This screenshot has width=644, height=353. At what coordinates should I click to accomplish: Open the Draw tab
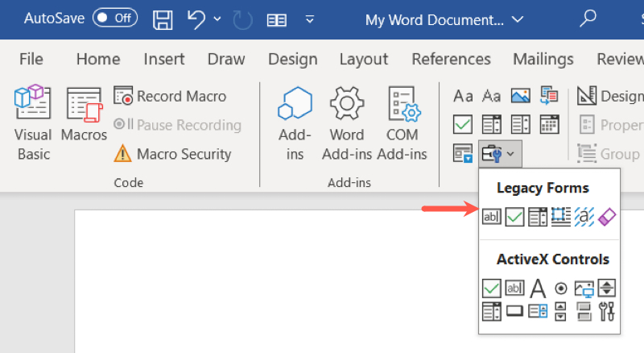[226, 60]
